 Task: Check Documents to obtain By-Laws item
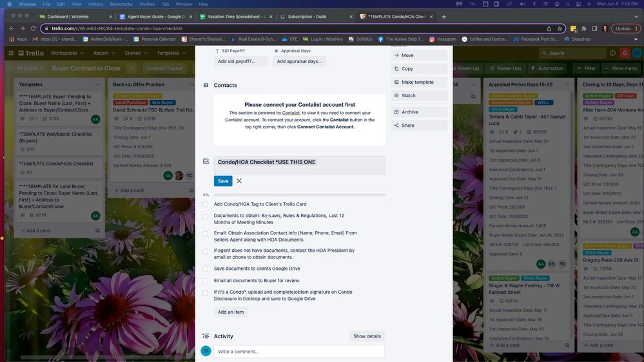206,216
